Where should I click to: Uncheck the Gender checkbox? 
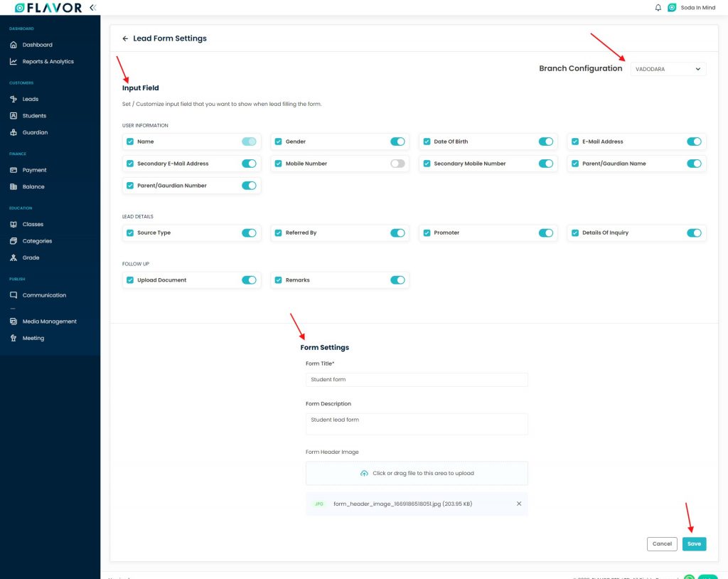[x=278, y=142]
